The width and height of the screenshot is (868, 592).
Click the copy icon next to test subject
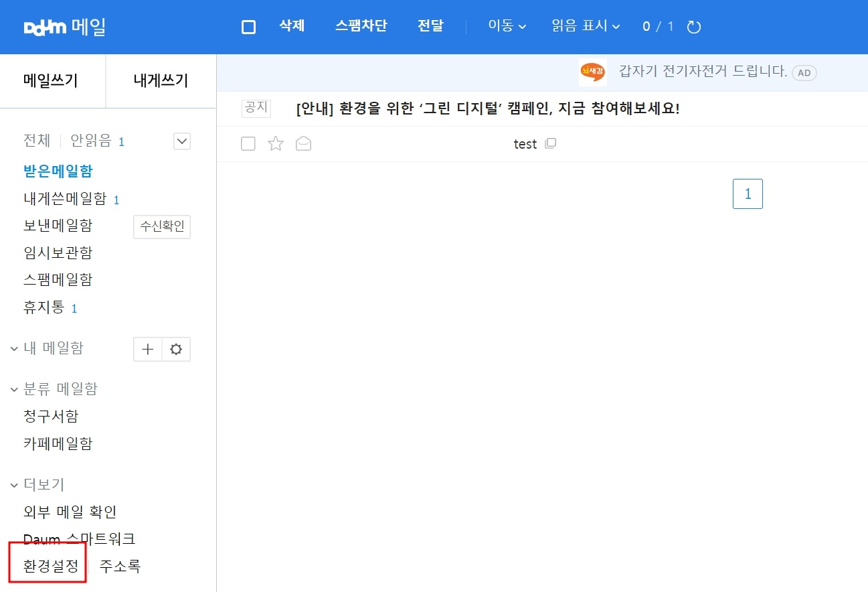tap(550, 143)
